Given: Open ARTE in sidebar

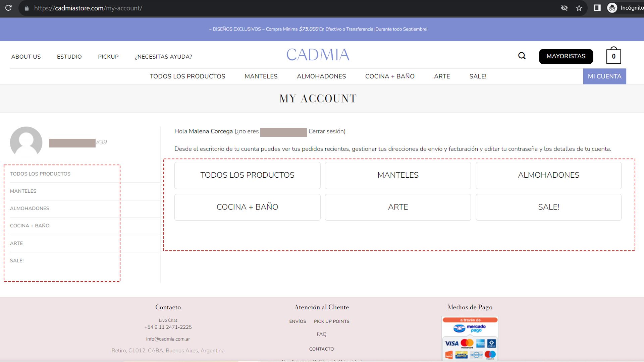Looking at the screenshot, I should click(x=16, y=243).
